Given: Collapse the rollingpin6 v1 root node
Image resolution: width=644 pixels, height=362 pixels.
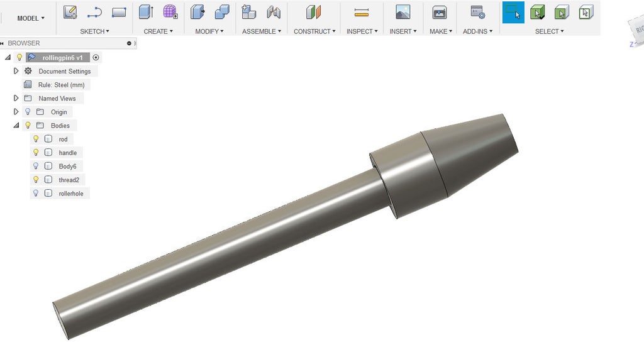Looking at the screenshot, I should point(8,57).
